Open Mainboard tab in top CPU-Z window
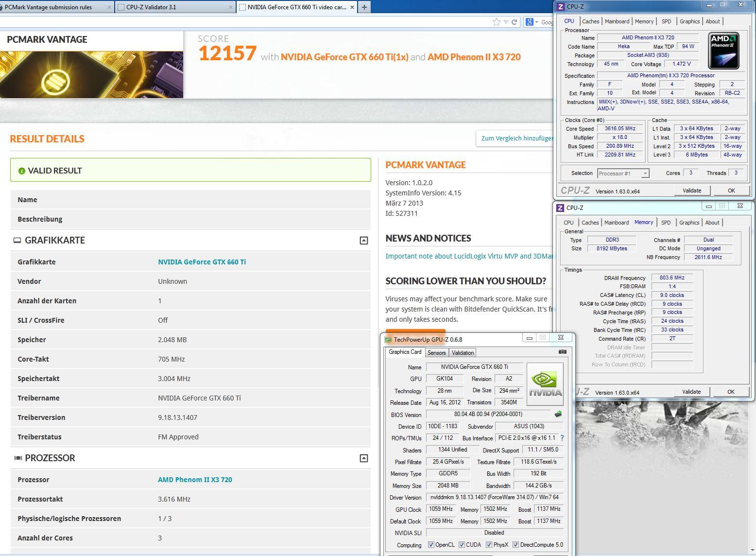 coord(617,21)
